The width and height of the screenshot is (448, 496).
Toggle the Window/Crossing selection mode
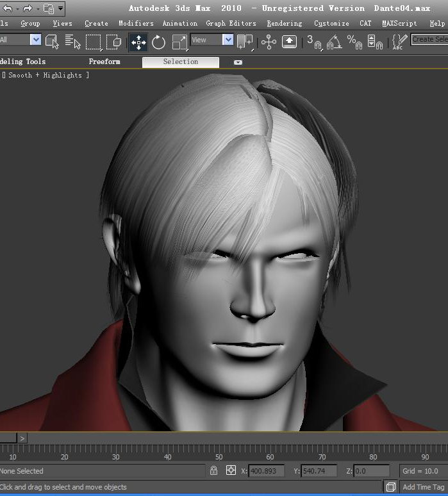point(114,42)
